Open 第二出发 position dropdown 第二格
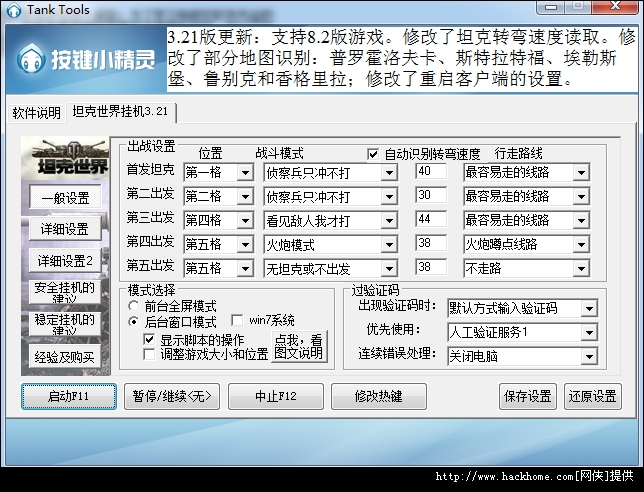 [218, 196]
